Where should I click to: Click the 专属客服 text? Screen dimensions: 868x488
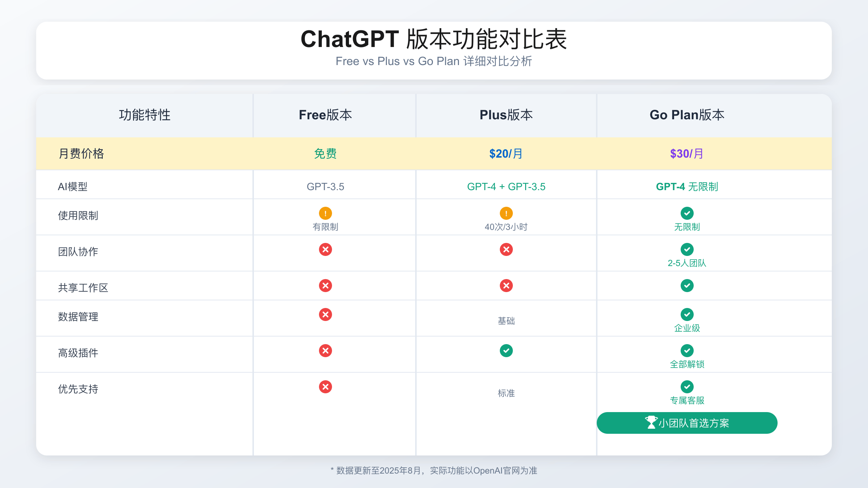687,401
